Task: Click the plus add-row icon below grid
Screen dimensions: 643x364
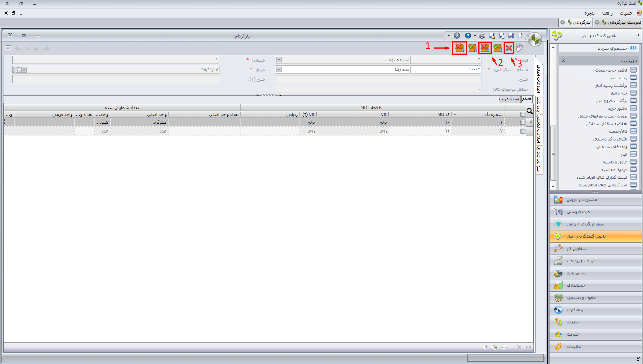Action: point(528,347)
